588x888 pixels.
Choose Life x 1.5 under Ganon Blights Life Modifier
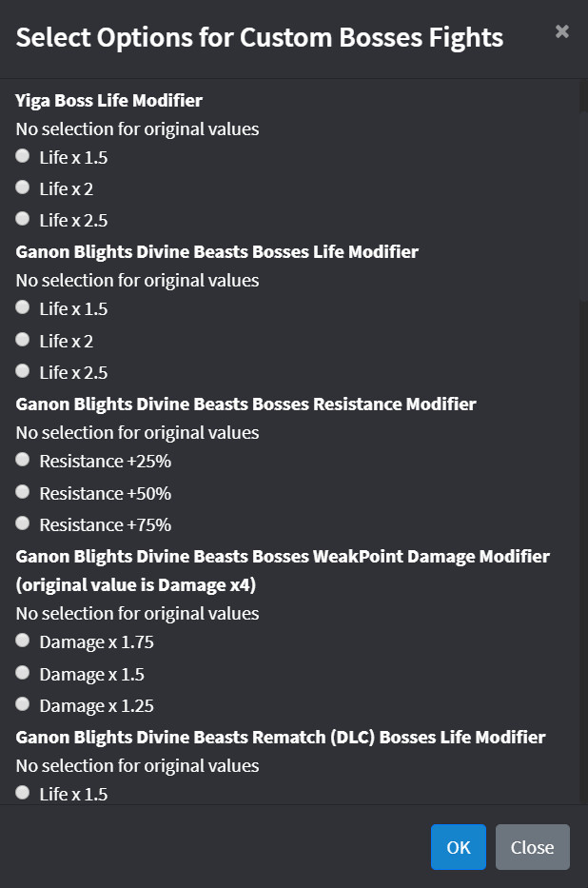[x=22, y=306]
